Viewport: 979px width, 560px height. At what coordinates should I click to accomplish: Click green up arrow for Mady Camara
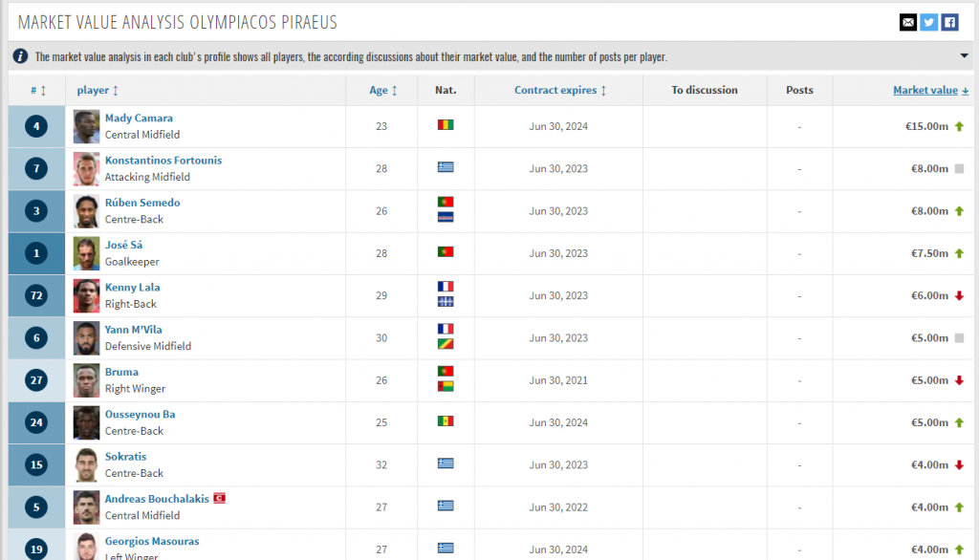(959, 126)
